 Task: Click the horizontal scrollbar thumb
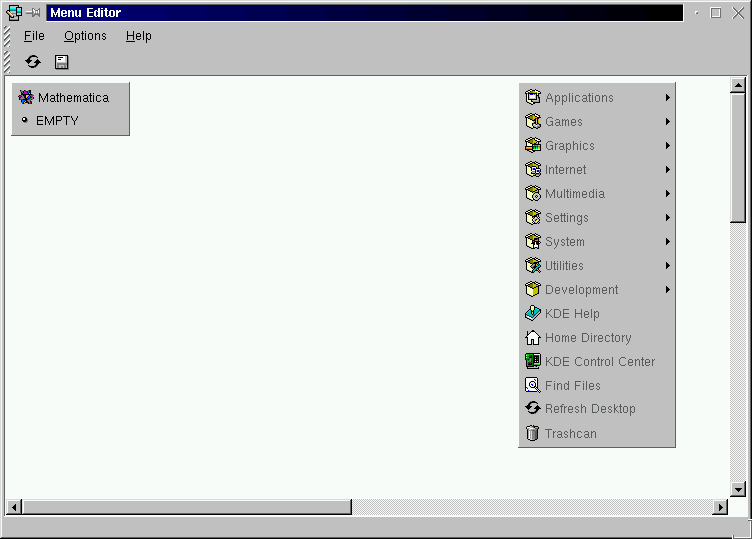click(x=186, y=508)
